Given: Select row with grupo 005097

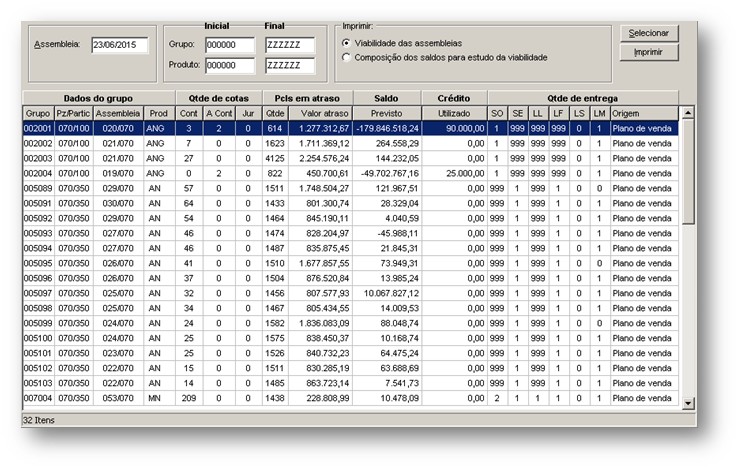Looking at the screenshot, I should click(351, 293).
